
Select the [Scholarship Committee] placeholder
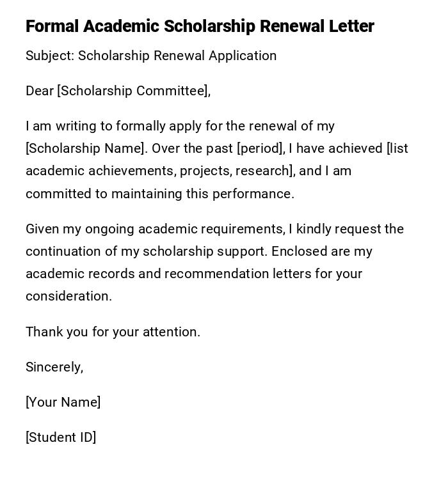click(x=134, y=91)
